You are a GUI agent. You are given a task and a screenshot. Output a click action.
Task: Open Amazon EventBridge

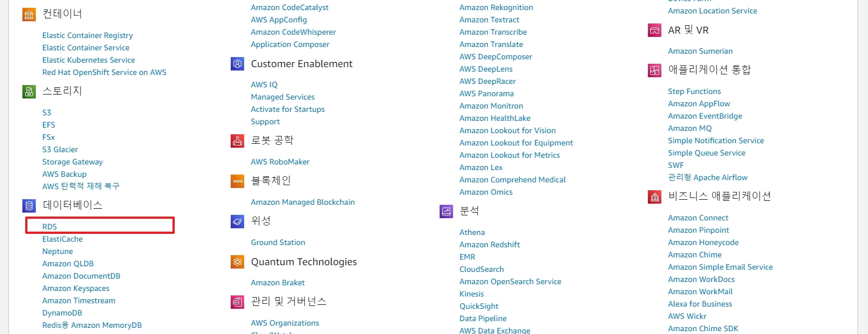coord(705,116)
